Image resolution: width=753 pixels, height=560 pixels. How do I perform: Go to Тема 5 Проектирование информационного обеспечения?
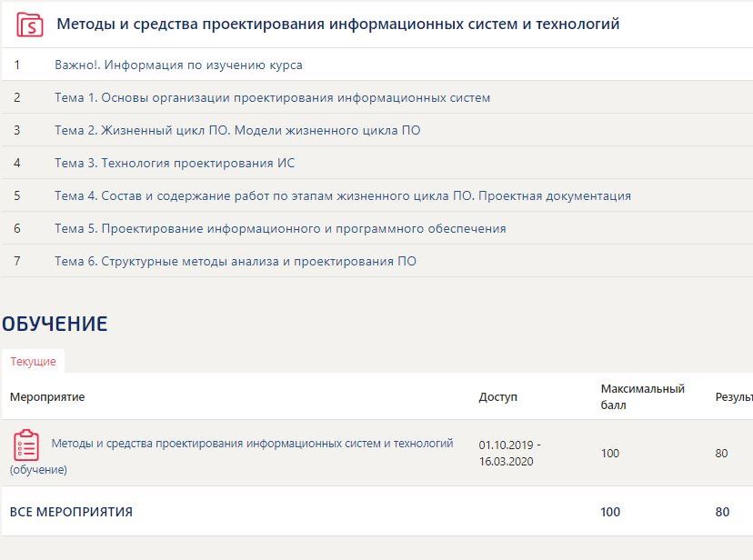[280, 229]
